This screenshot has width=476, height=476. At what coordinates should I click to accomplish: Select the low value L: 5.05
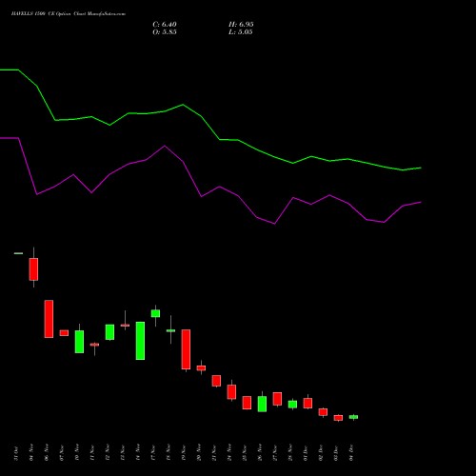coord(241,32)
